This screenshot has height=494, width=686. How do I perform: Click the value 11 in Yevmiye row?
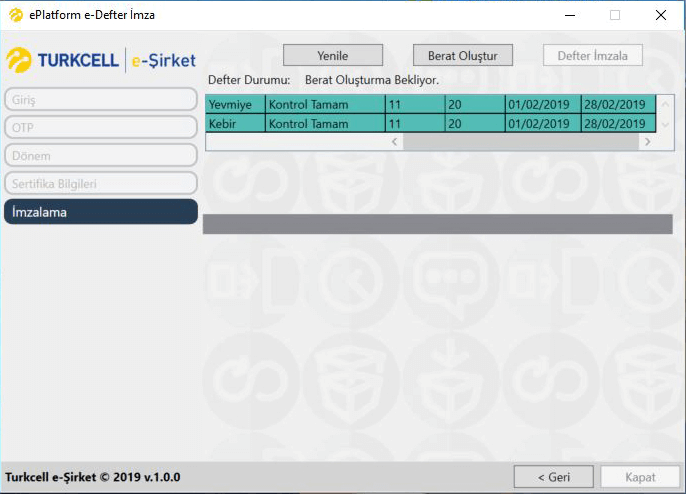tap(415, 105)
